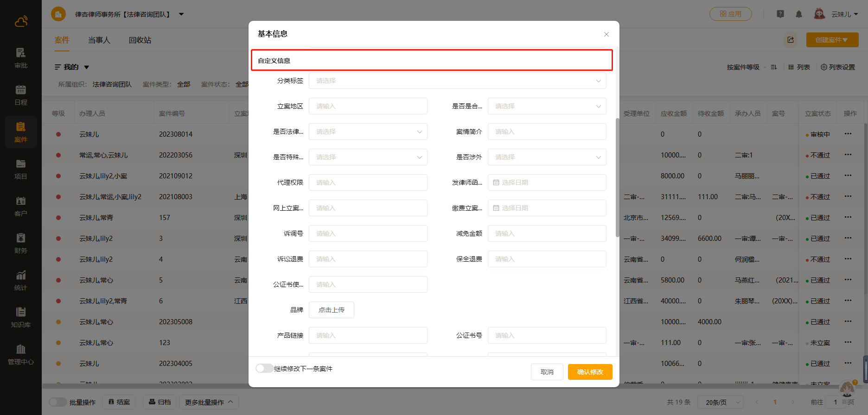Click the notification bell icon
This screenshot has height=415, width=868.
click(x=798, y=14)
